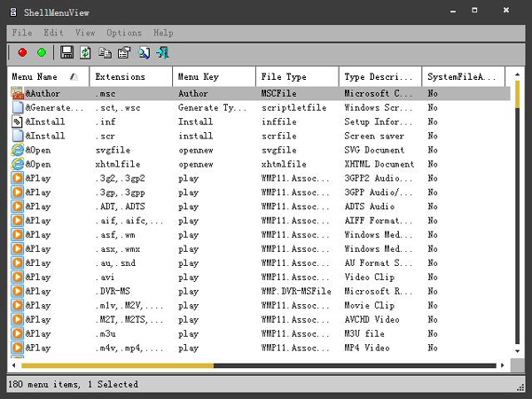Click the .au, .snd extensions cell

coord(115,263)
